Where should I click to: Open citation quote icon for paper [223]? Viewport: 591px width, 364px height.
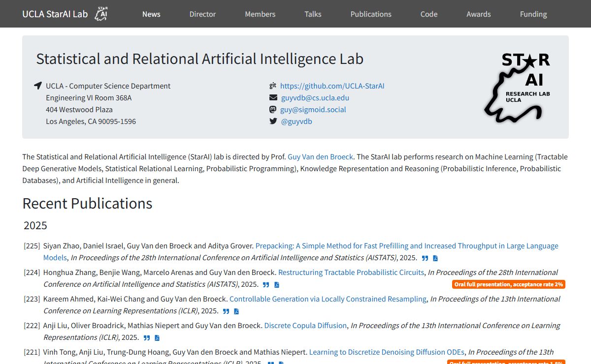point(226,311)
